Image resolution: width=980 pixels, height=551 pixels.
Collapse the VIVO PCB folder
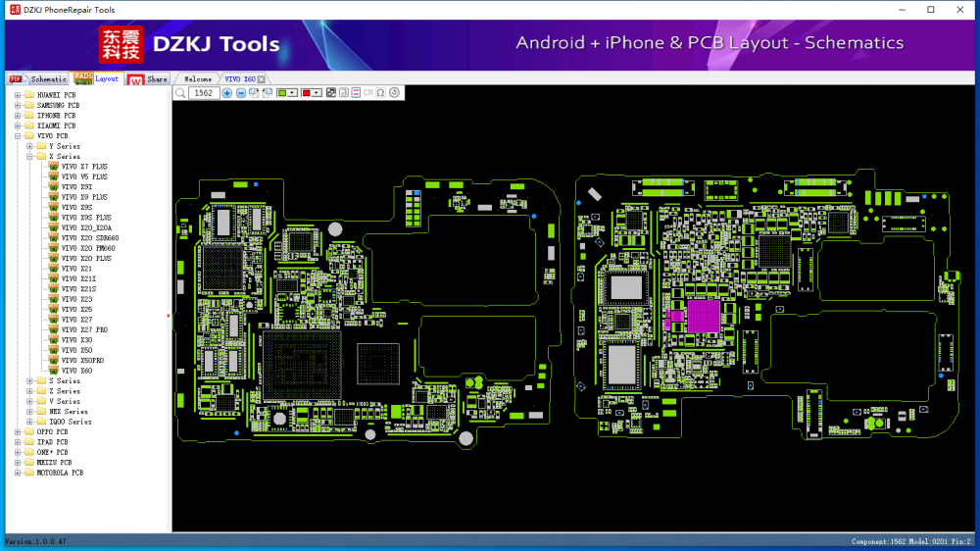18,135
